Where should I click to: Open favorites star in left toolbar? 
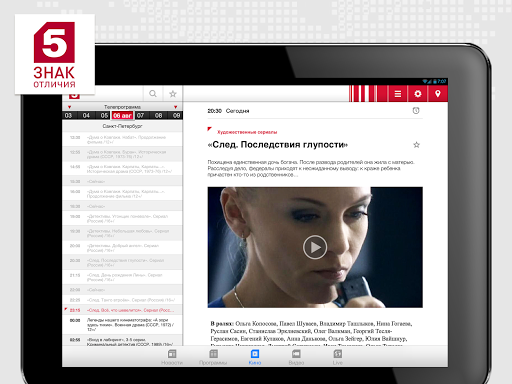pos(173,94)
